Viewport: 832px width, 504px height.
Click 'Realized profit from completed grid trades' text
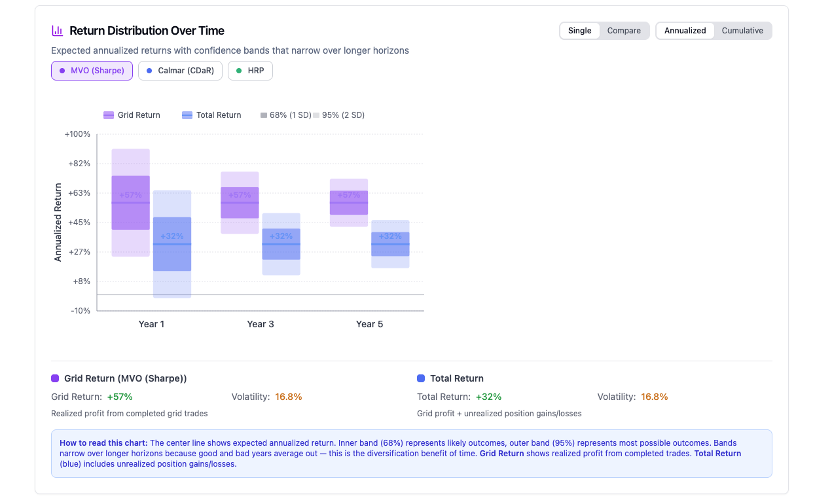[130, 414]
